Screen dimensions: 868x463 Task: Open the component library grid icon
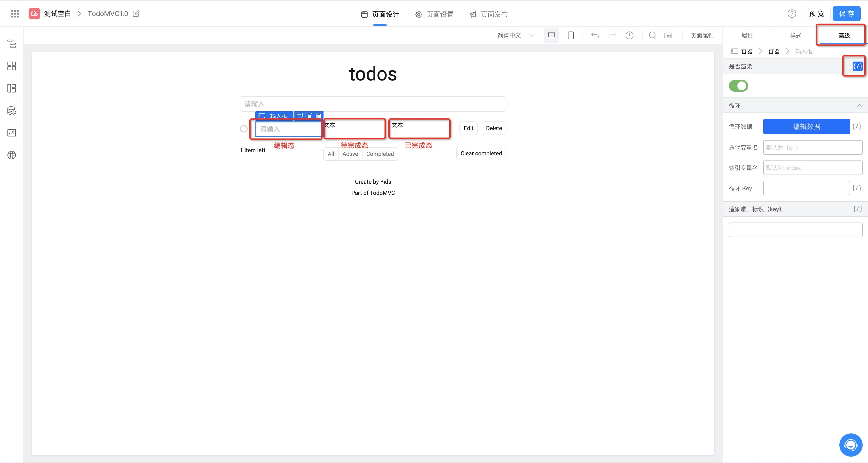point(11,66)
